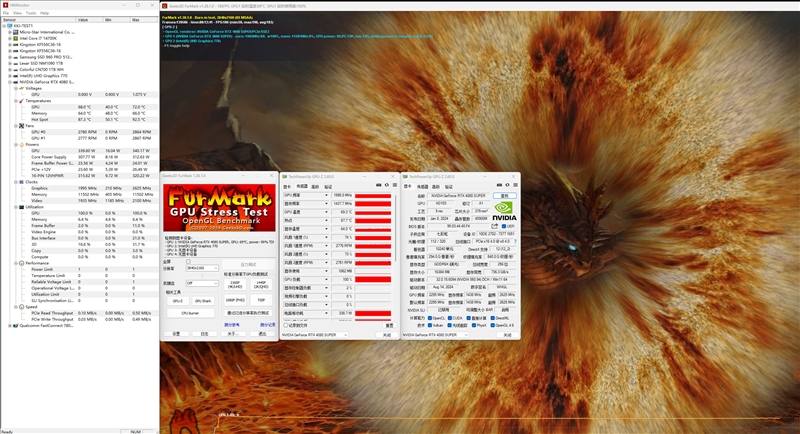Screen dimensions: 800x434
Task: Click the Lexar SSD NM1090 drive icon
Action: click(15, 63)
